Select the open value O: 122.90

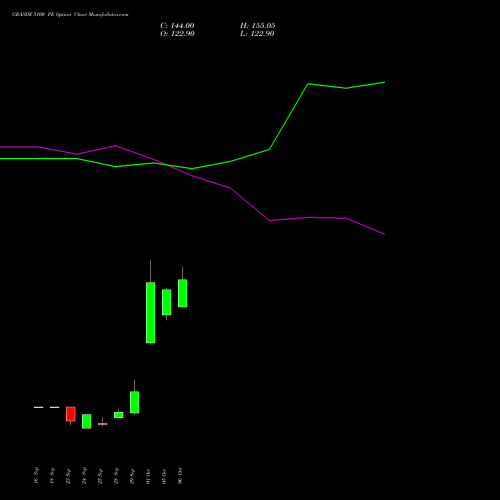177,34
